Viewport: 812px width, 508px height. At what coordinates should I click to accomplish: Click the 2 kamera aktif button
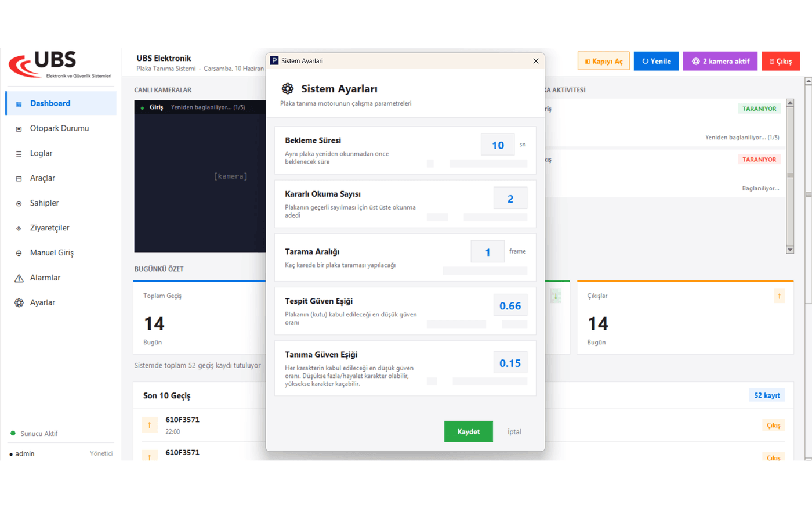click(720, 61)
